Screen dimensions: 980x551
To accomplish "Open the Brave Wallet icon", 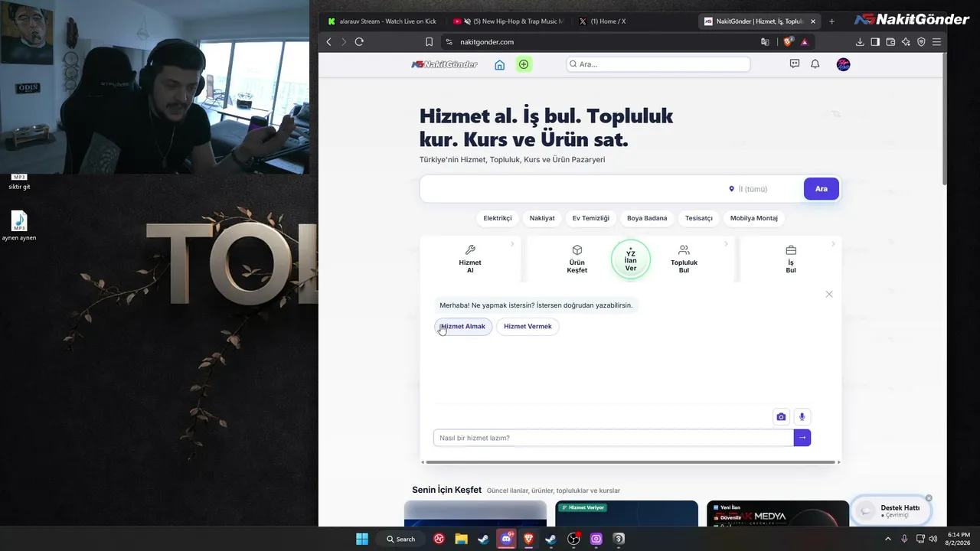I will [x=890, y=42].
